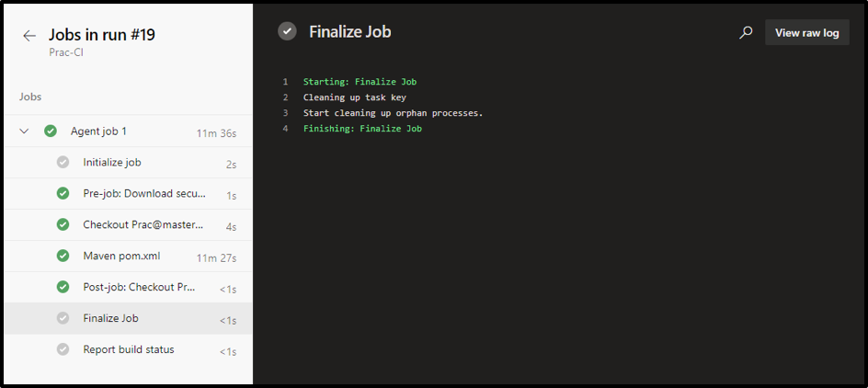Open the Pre-job: Download secure file step

(144, 194)
